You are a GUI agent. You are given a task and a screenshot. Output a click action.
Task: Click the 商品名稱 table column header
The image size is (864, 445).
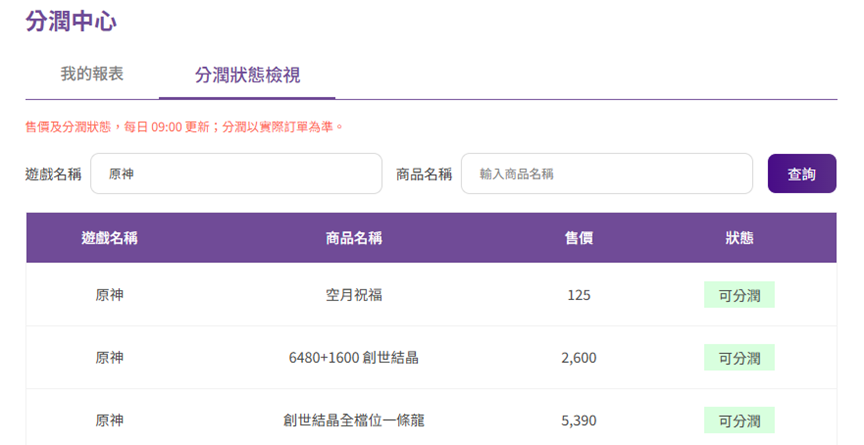[x=353, y=238]
